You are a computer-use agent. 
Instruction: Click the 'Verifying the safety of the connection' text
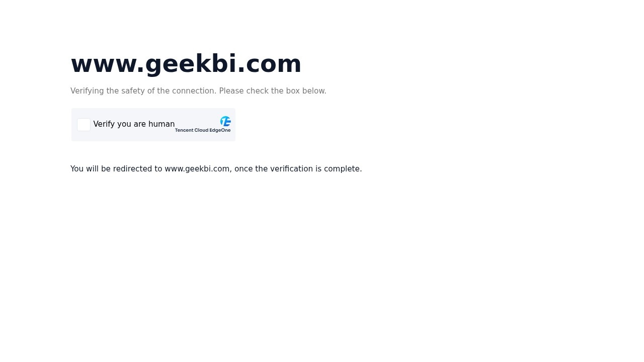pos(143,91)
